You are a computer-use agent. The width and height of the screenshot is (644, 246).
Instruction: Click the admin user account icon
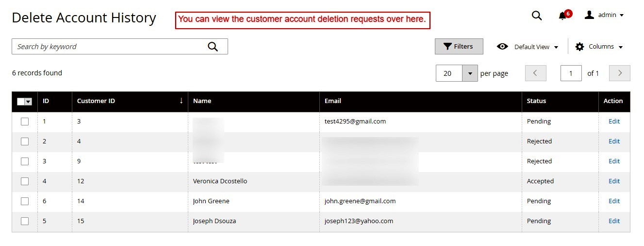pyautogui.click(x=589, y=15)
